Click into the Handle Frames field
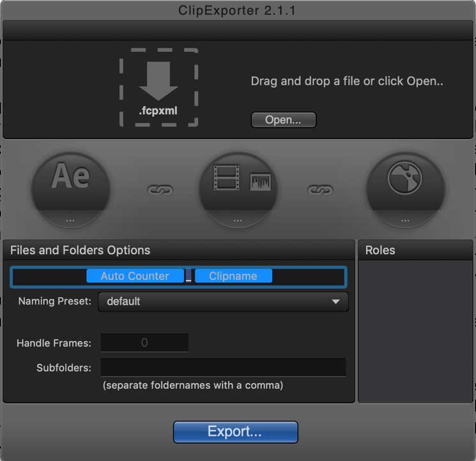 144,343
